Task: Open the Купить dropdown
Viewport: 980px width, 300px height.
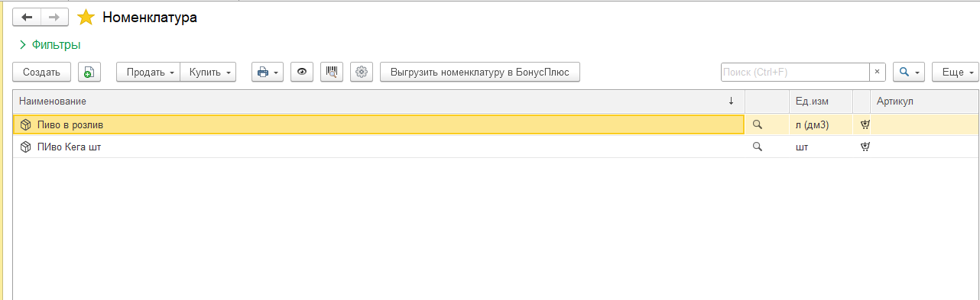Action: pyautogui.click(x=209, y=72)
